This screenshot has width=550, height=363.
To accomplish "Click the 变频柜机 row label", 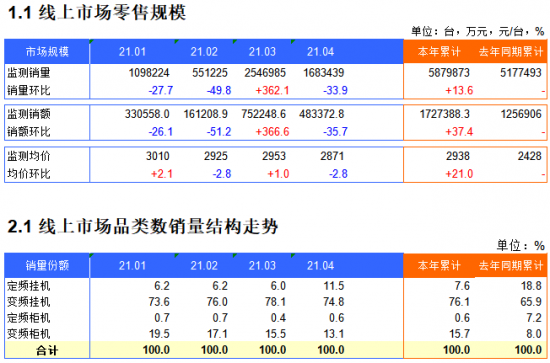I will 29,334.
